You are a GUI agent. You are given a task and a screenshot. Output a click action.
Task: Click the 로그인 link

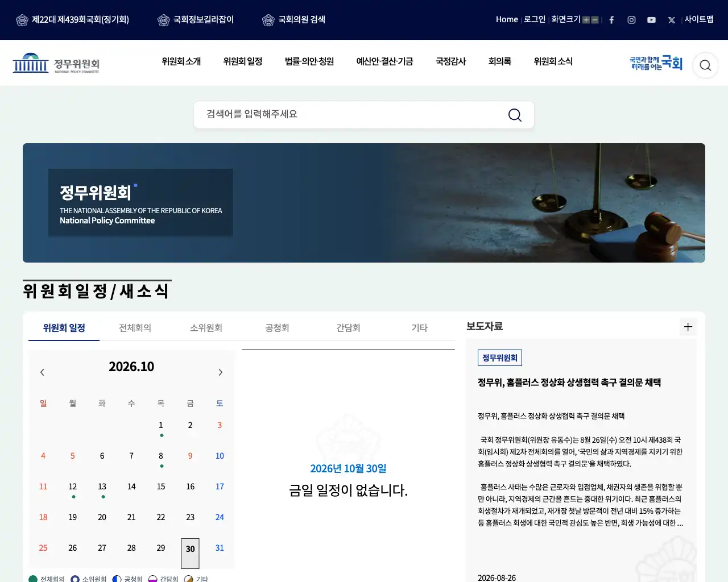click(535, 19)
